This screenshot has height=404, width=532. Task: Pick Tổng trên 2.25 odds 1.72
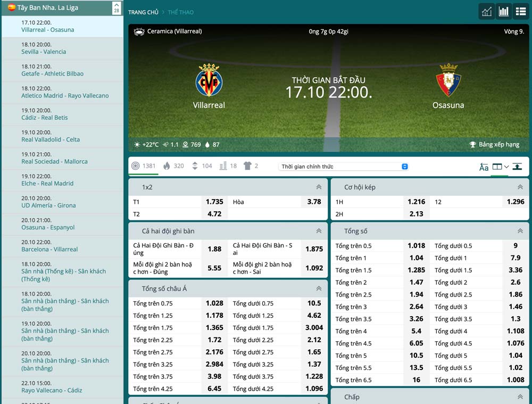[x=214, y=340]
